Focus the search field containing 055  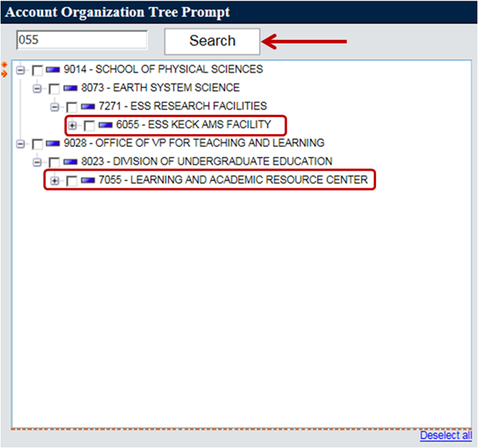pos(82,40)
